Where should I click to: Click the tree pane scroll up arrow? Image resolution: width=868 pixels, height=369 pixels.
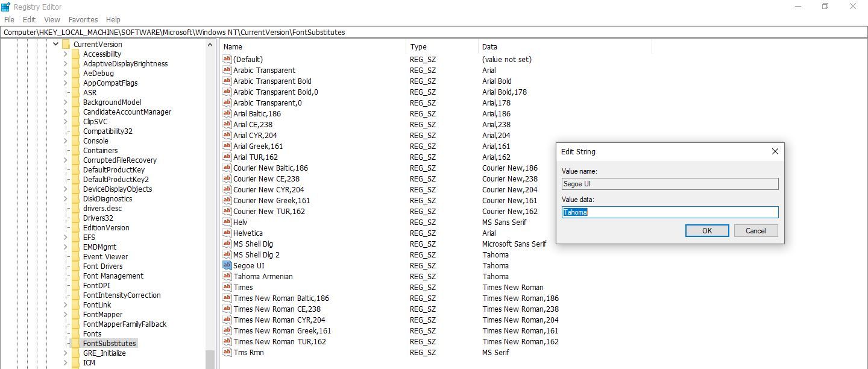point(210,45)
